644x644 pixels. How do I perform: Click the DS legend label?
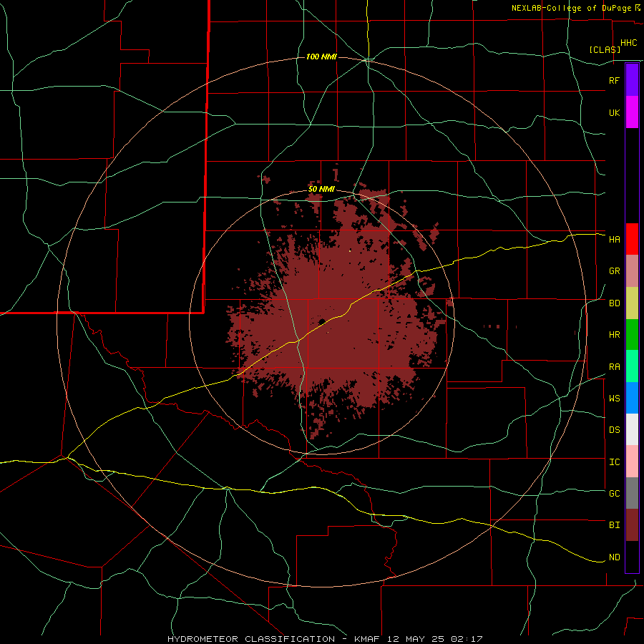[x=614, y=429]
